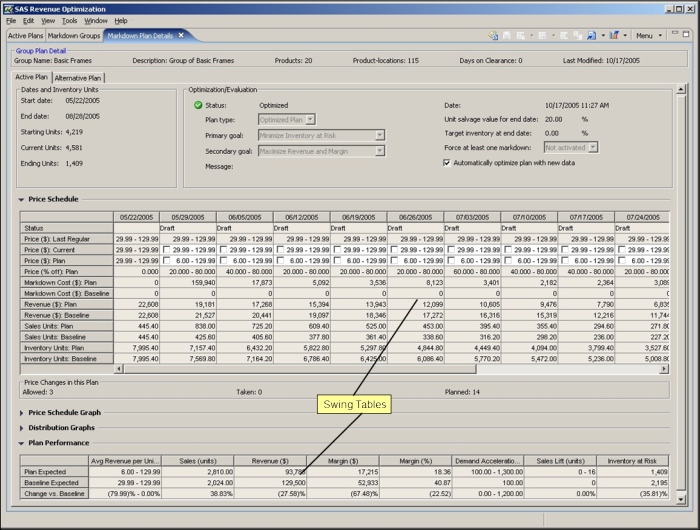The width and height of the screenshot is (700, 530).
Task: Open the View menu
Action: click(x=48, y=21)
